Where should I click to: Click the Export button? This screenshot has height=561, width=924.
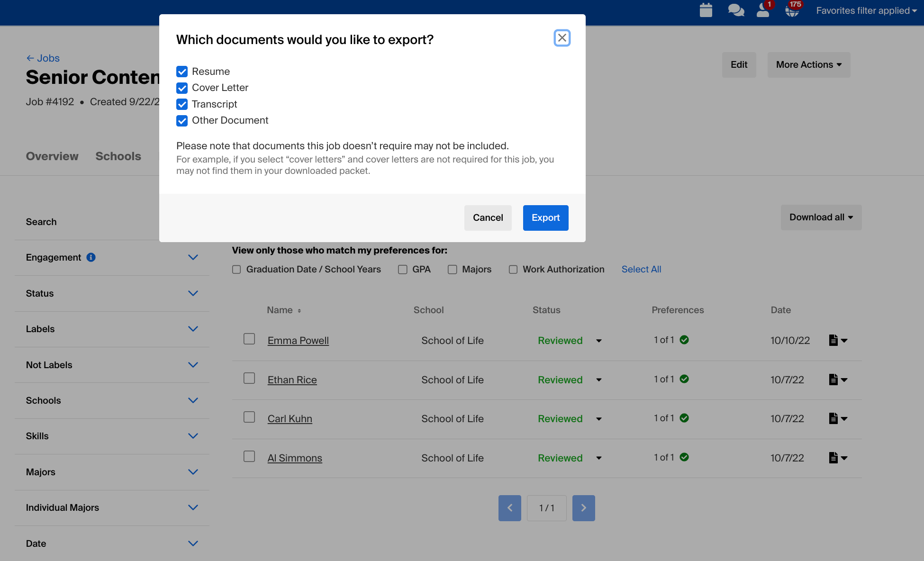click(545, 217)
